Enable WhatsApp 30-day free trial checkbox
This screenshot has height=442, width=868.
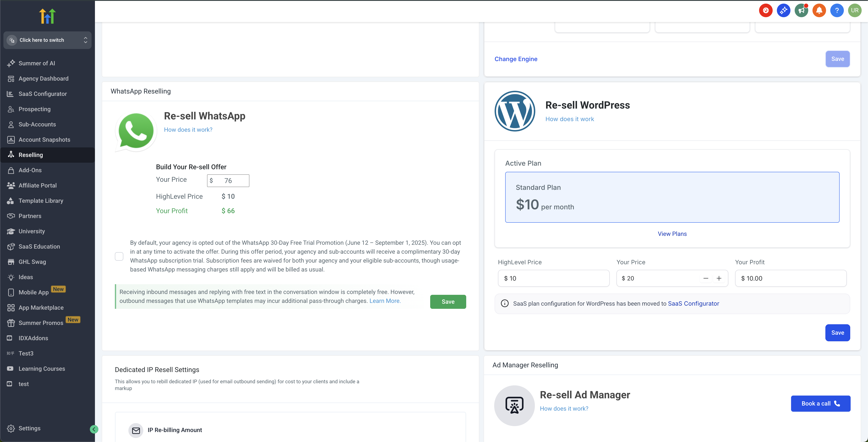pos(119,256)
